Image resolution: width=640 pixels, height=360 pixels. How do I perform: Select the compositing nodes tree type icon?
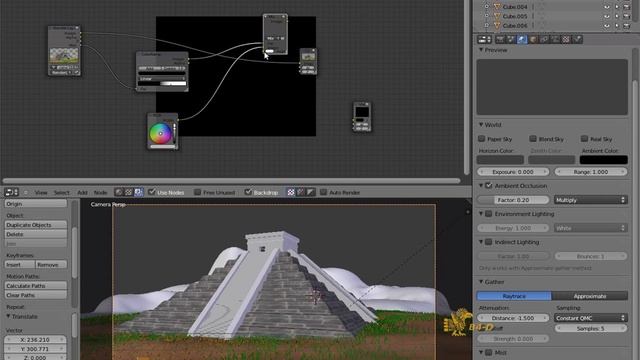click(138, 192)
